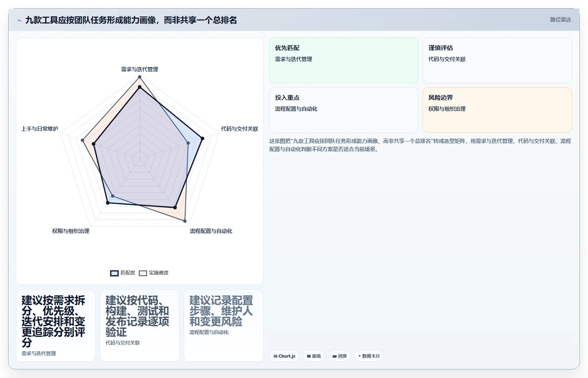Viewport: 588px width, 378px height.
Task: Click 需求与迭代管理 caption under first recommendation
Action: tap(39, 354)
